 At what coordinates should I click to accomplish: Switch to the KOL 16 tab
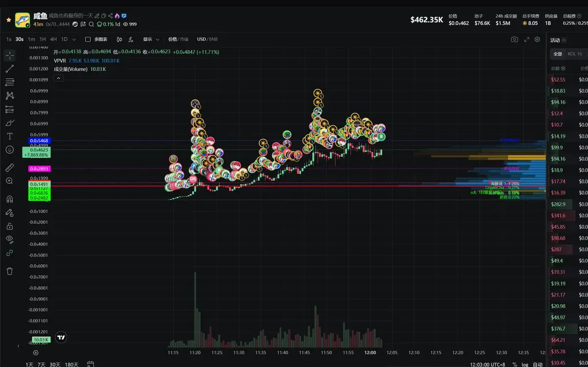[575, 54]
